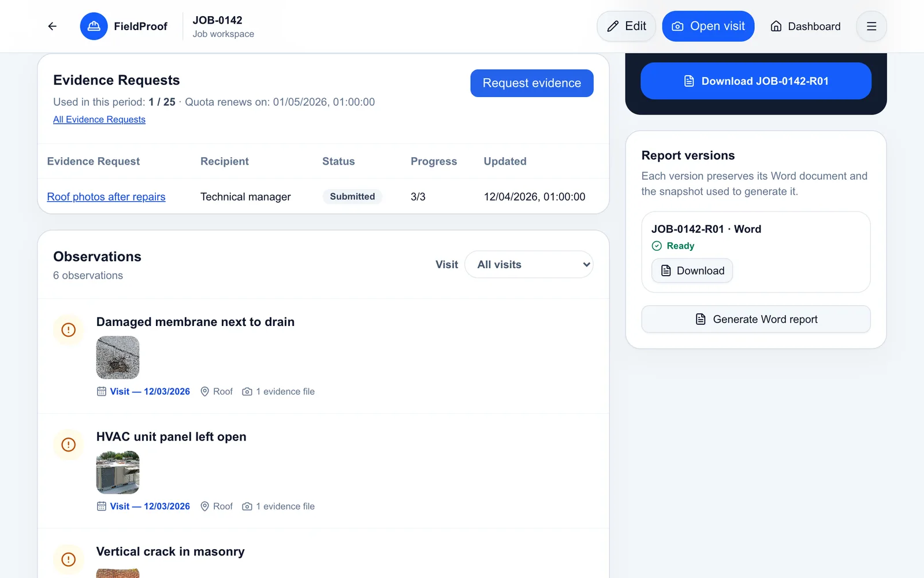Click Damaged membrane next to drain title
The height and width of the screenshot is (578, 924).
click(x=195, y=322)
